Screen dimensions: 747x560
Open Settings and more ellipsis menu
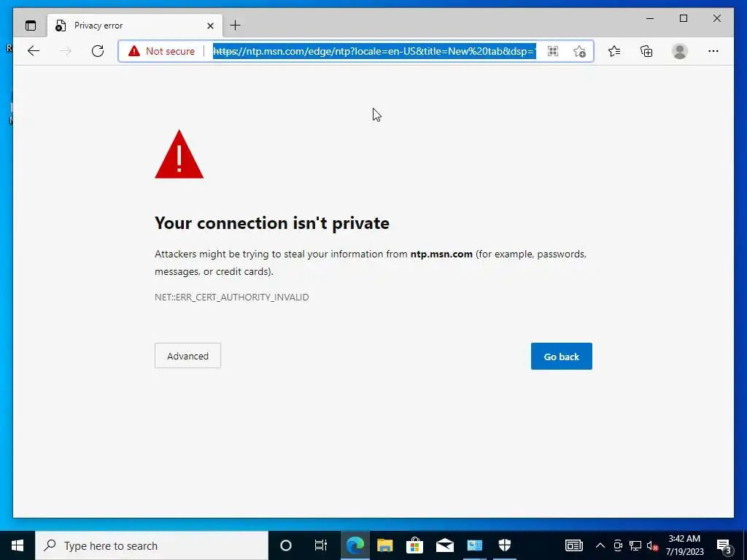point(713,51)
